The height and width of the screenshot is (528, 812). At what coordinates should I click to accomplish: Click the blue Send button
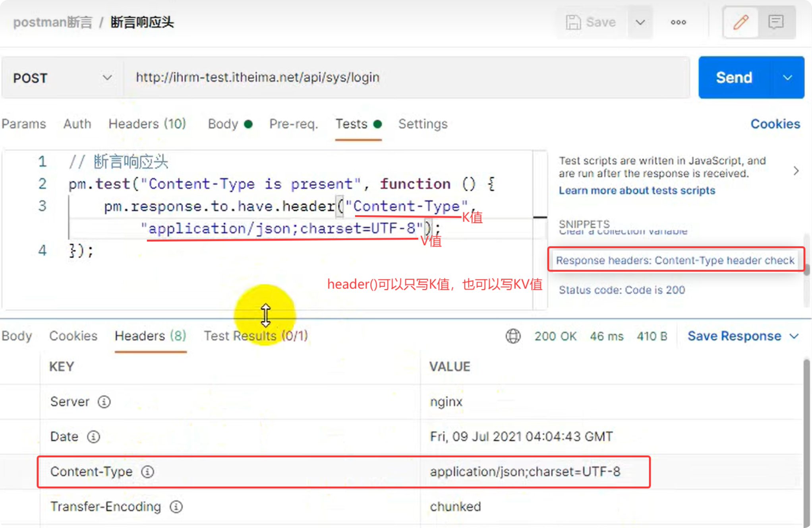pyautogui.click(x=734, y=78)
